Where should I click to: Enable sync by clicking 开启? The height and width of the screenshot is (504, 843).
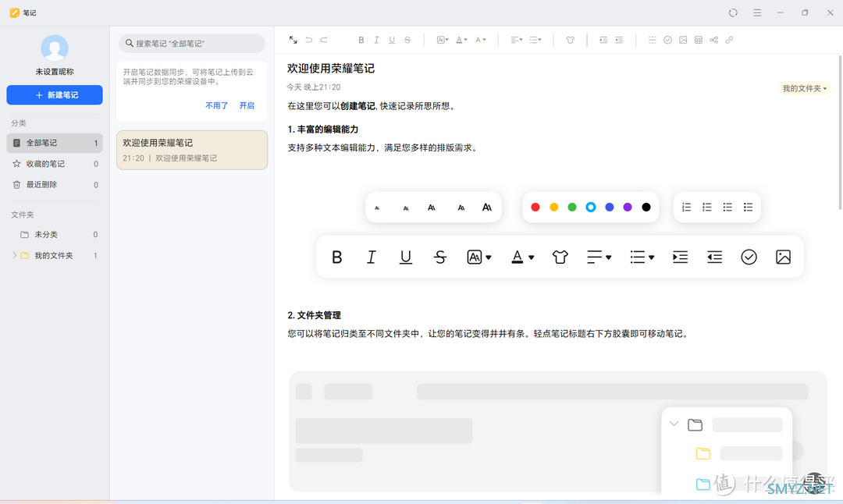point(247,106)
